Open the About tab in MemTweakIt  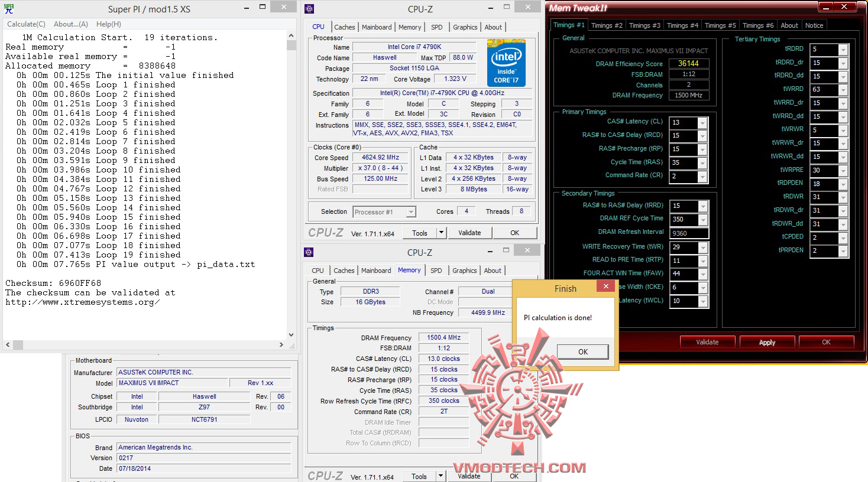[789, 25]
